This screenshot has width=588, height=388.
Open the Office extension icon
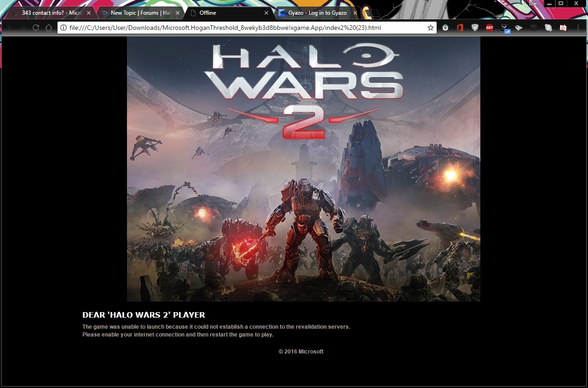click(x=460, y=28)
